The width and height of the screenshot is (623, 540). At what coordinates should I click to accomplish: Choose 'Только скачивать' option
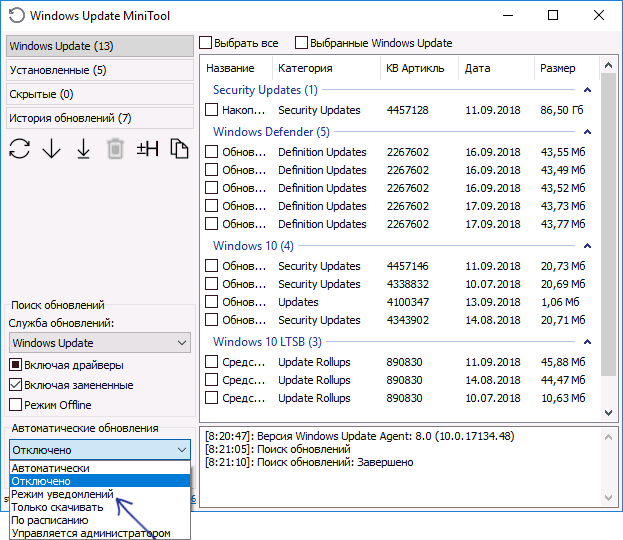[100, 507]
